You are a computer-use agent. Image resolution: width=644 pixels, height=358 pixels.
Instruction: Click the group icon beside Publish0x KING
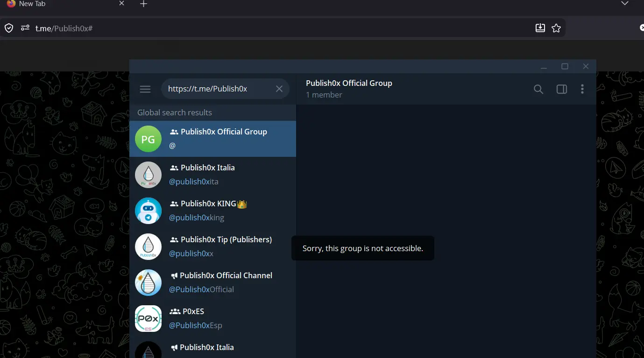(x=174, y=204)
